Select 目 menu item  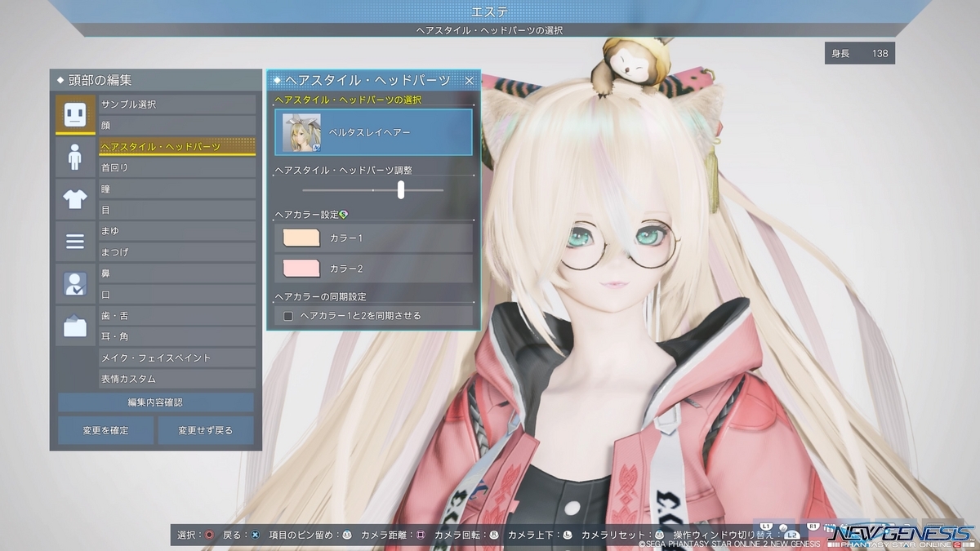click(177, 211)
